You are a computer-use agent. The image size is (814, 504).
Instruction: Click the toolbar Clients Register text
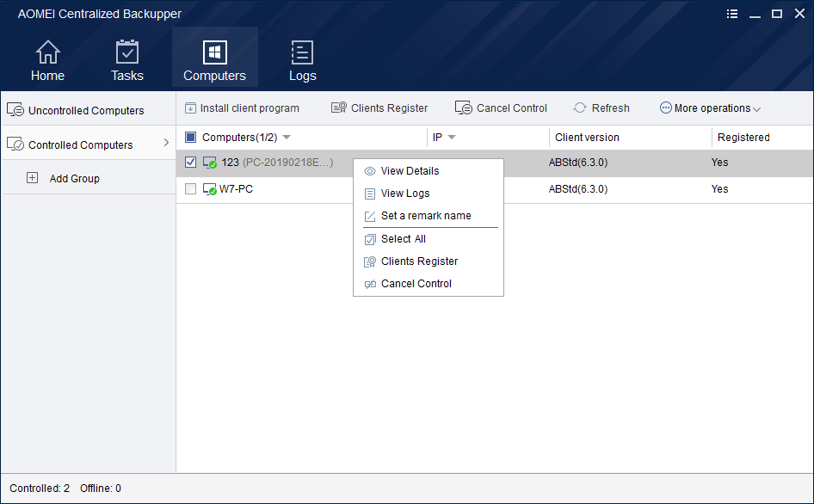(389, 108)
